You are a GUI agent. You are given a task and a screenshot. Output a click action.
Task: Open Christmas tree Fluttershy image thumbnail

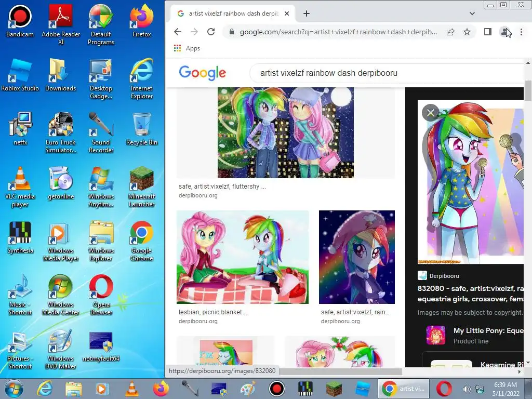(x=286, y=132)
